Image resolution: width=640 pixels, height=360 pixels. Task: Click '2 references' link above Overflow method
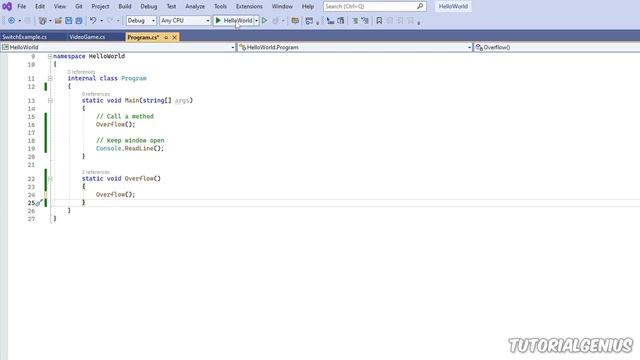tap(96, 172)
